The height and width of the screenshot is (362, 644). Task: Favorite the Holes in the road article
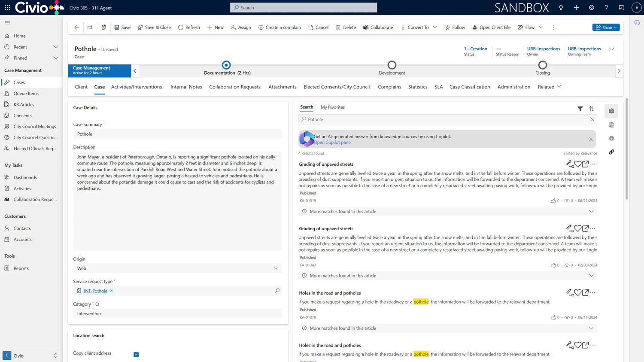[x=578, y=292]
